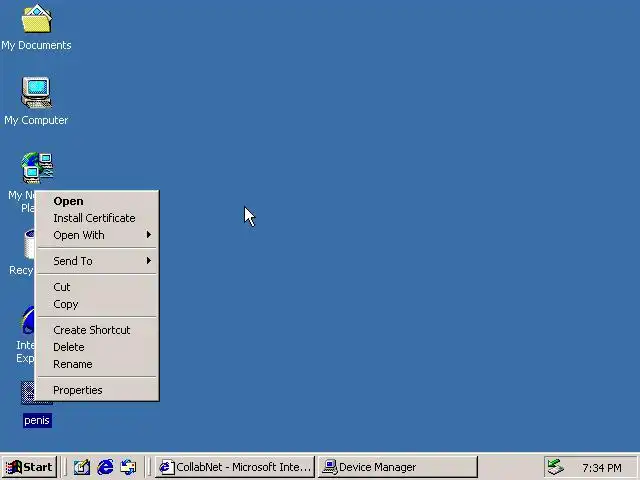Select the Internet Explorer desktop icon
This screenshot has height=480, width=640.
tap(28, 320)
